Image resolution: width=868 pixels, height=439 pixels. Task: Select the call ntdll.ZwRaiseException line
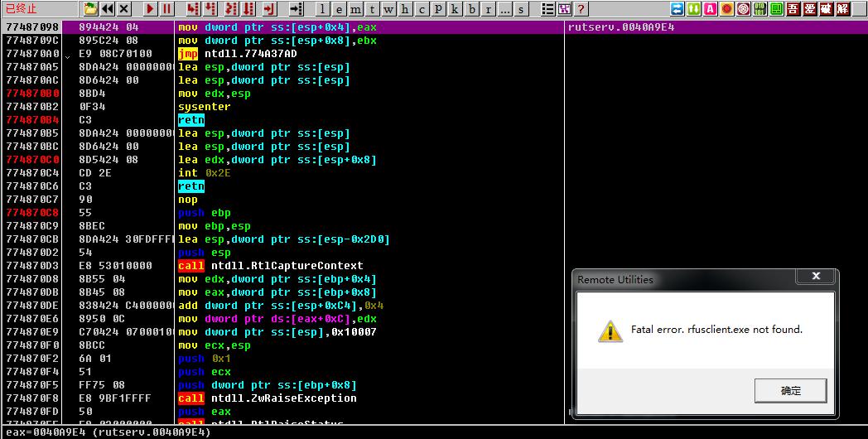268,398
